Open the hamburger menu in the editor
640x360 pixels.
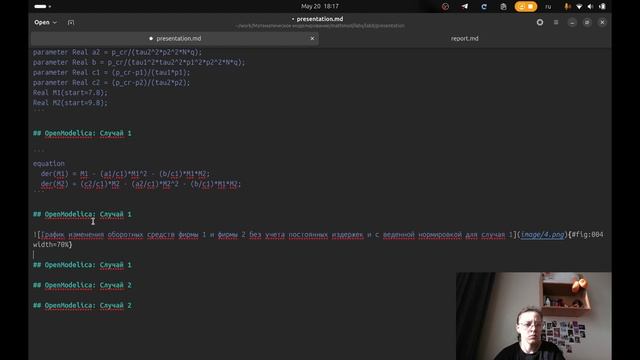coord(556,22)
